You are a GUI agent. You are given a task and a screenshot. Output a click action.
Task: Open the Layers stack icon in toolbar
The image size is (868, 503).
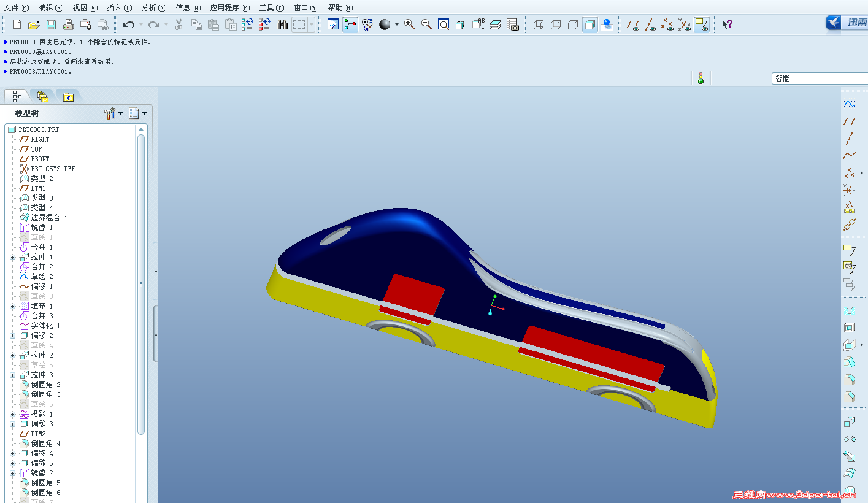click(496, 25)
